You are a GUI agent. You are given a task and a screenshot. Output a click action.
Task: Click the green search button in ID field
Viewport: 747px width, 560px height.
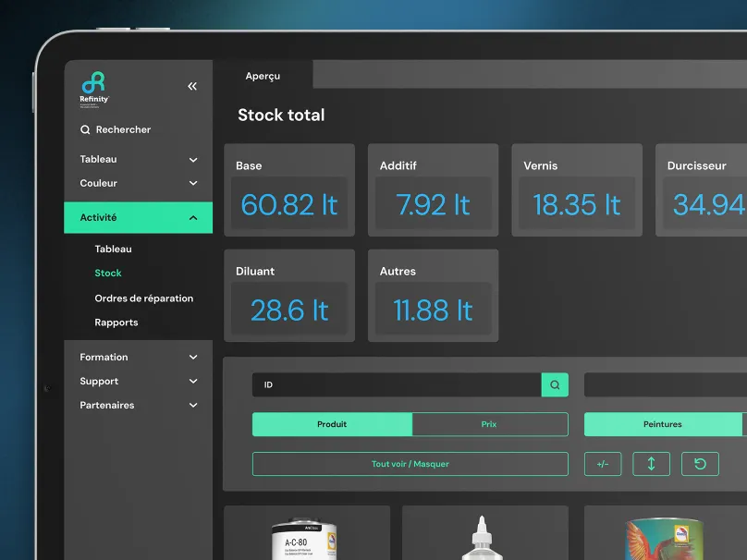(x=555, y=384)
